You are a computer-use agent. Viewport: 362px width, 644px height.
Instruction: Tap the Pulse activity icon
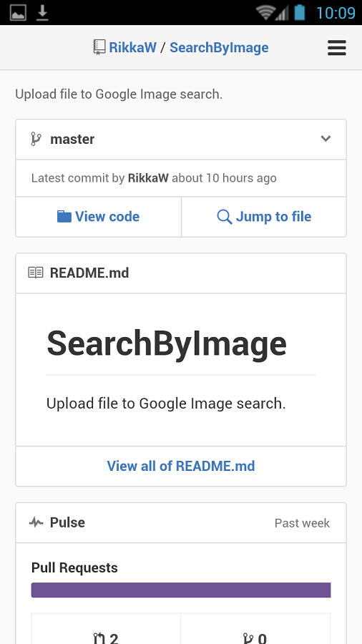pos(36,522)
